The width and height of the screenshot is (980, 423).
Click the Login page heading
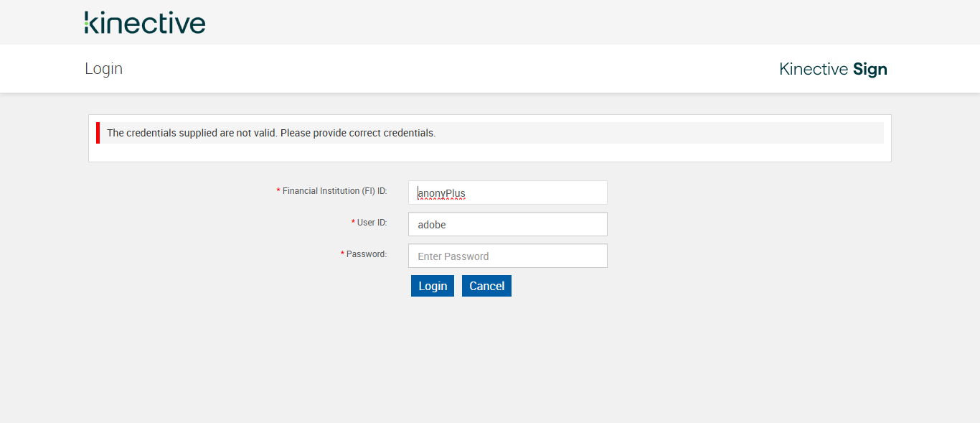tap(104, 69)
